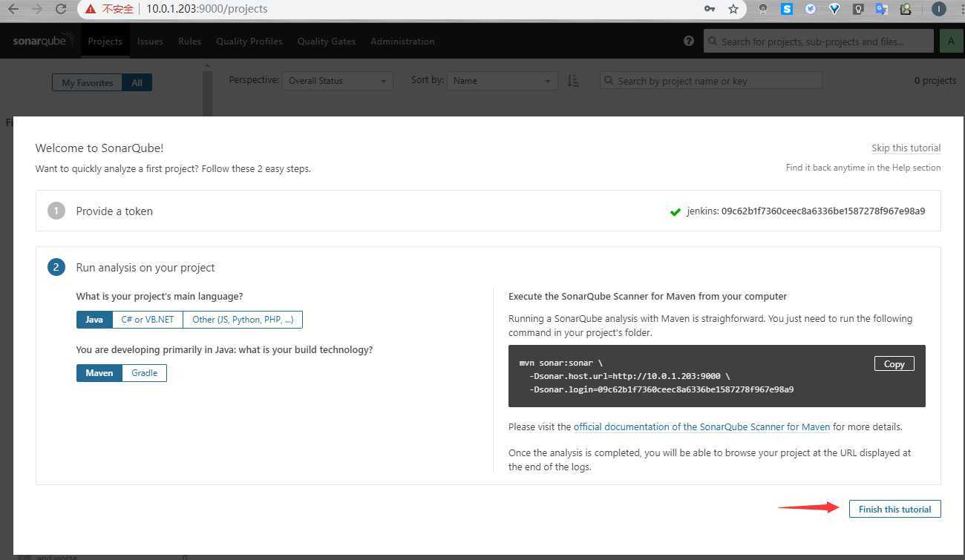Image resolution: width=965 pixels, height=560 pixels.
Task: Click the blue S browser extension icon
Action: tap(787, 9)
